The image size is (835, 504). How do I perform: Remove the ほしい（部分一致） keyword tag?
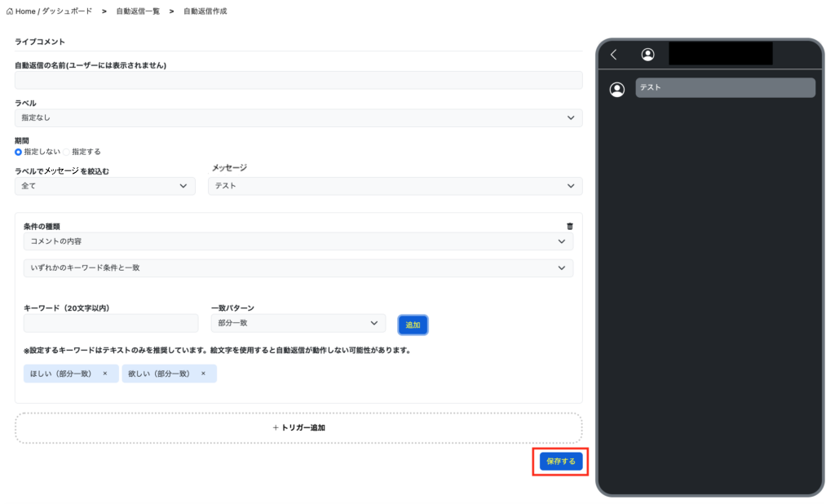[x=105, y=374]
